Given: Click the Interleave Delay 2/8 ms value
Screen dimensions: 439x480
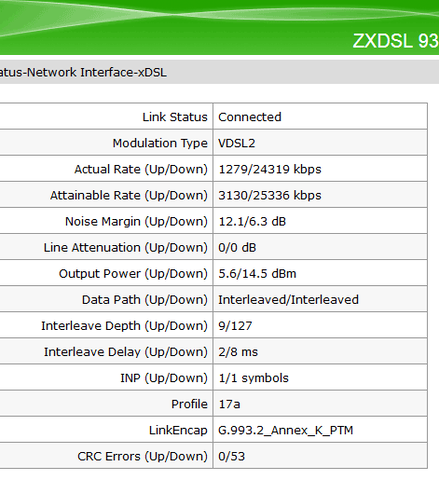Looking at the screenshot, I should [x=238, y=352].
